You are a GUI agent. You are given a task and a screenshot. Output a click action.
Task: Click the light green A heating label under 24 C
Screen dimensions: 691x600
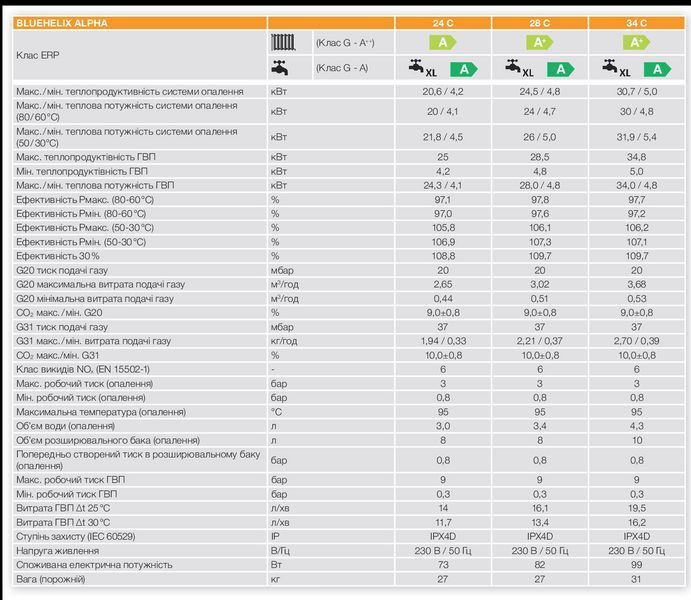(x=443, y=42)
